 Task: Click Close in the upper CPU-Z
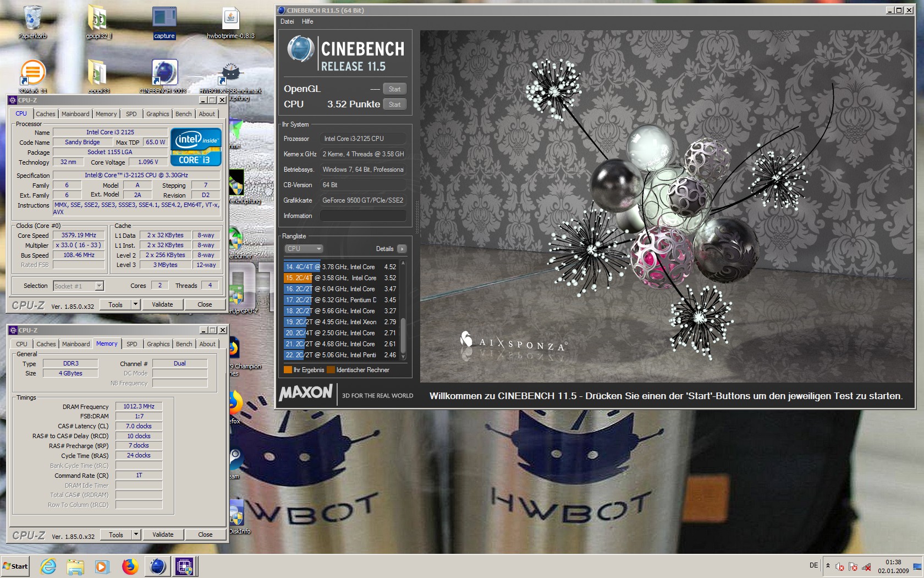pos(205,304)
